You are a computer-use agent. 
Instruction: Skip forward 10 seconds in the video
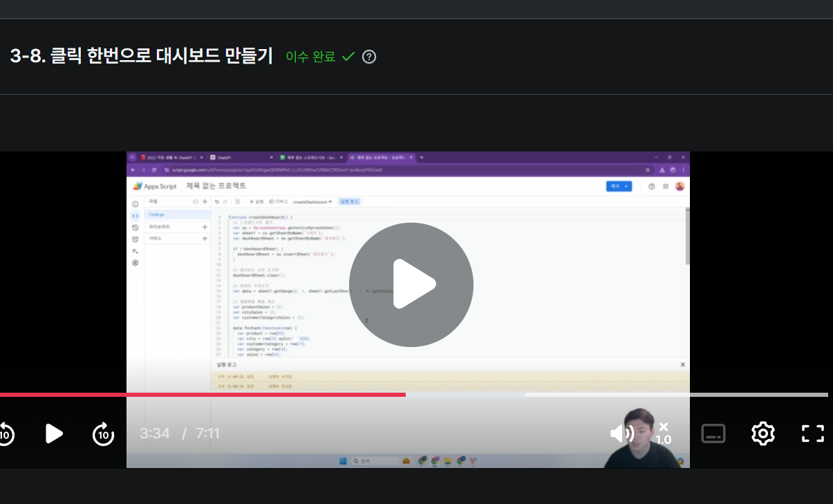[x=104, y=434]
